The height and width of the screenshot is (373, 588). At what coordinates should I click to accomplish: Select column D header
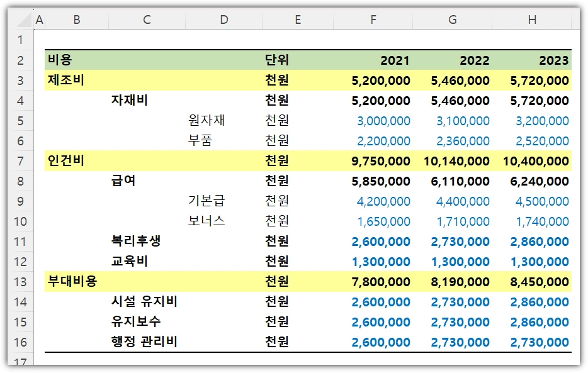coord(224,19)
